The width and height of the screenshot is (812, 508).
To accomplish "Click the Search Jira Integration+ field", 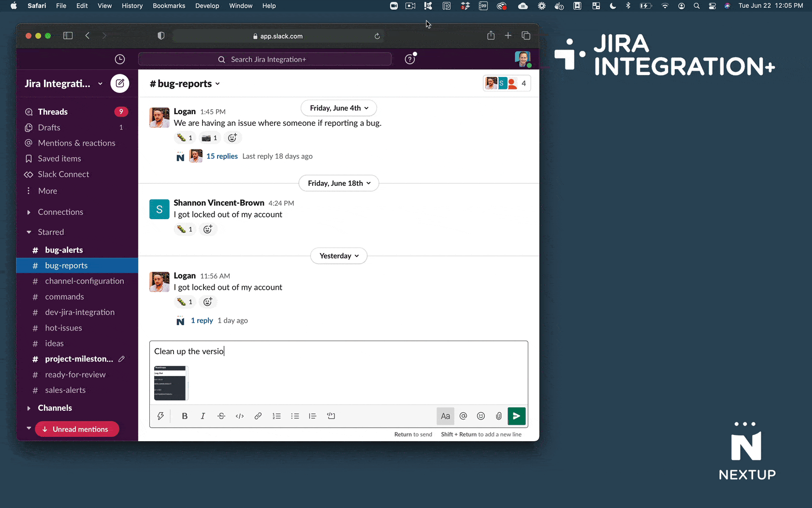I will pyautogui.click(x=265, y=59).
